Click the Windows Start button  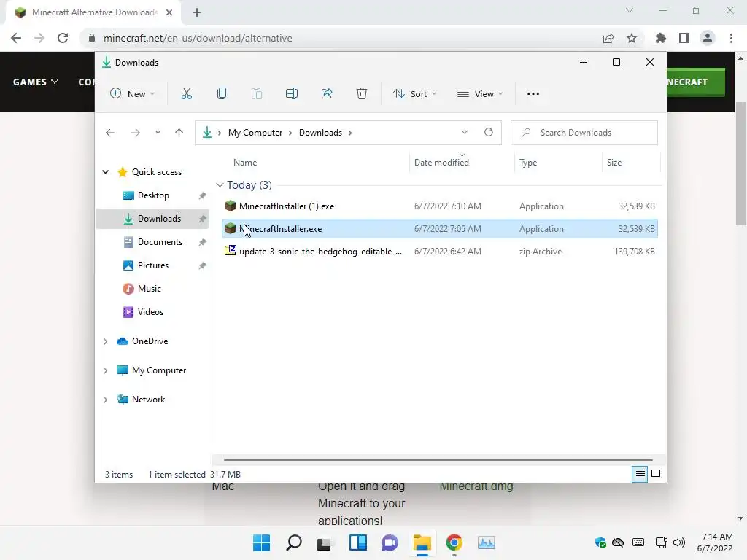pos(262,542)
